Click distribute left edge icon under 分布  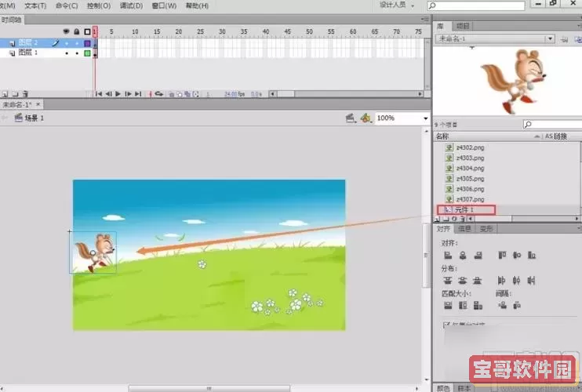501,281
